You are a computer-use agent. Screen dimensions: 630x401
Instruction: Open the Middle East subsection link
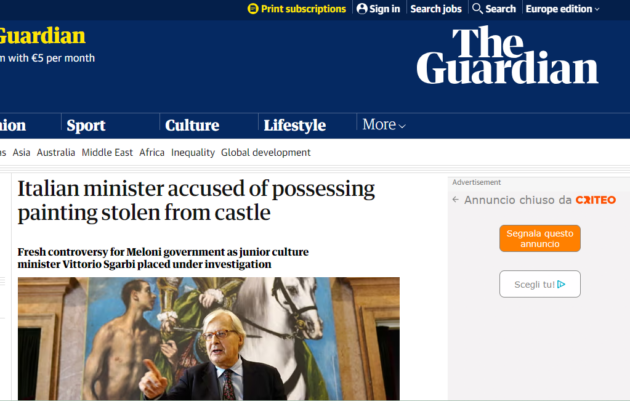coord(107,153)
